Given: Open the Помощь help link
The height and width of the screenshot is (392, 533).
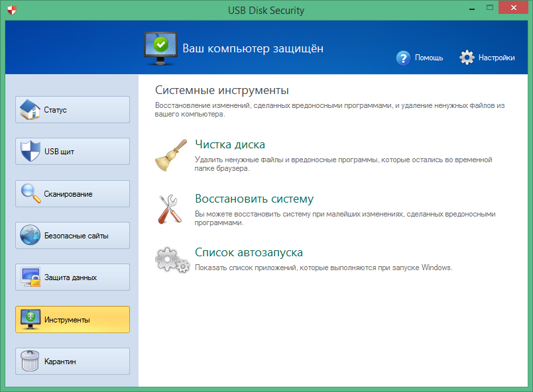Looking at the screenshot, I should (x=429, y=58).
